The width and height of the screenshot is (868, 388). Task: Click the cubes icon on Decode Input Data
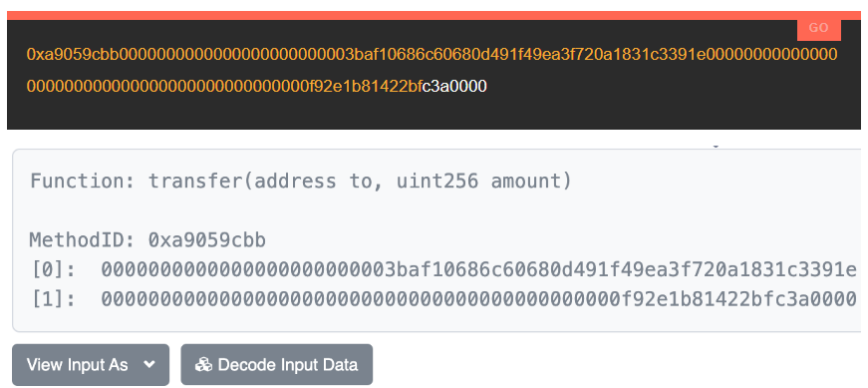203,365
